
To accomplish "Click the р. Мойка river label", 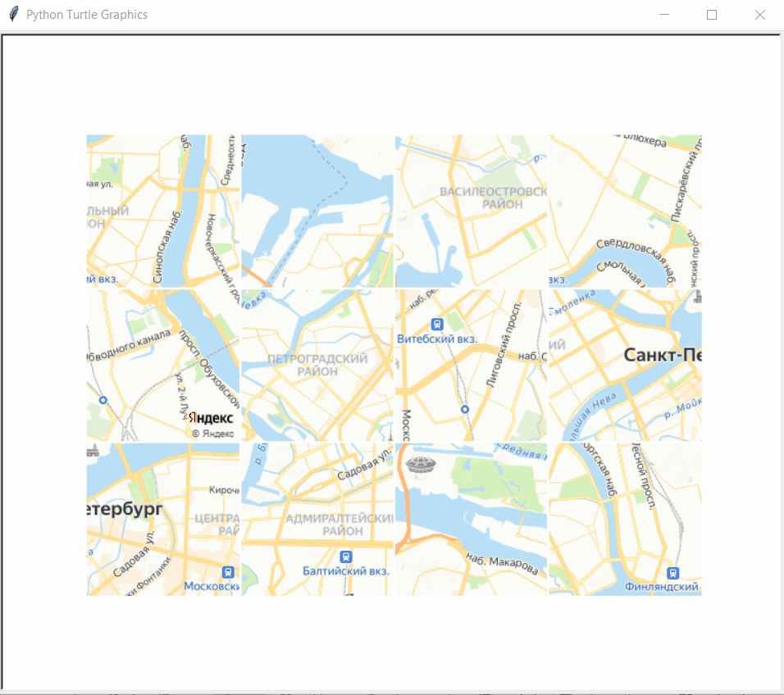I will click(x=683, y=409).
